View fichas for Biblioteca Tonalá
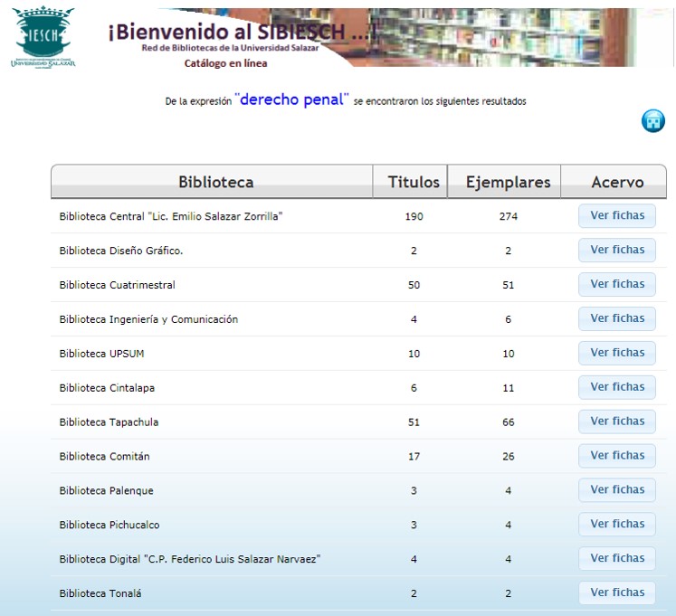Viewport: 676px width, 616px height. 616,593
